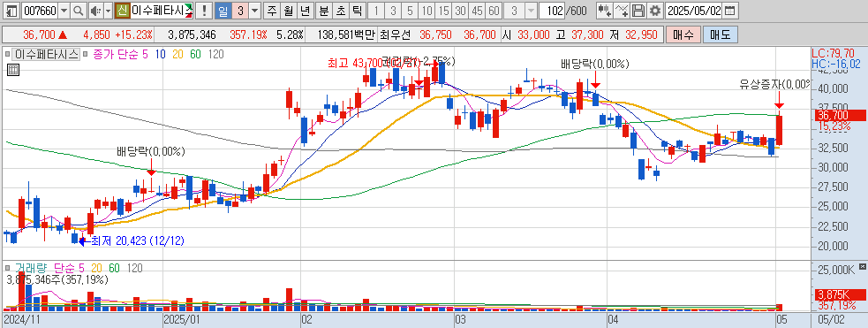868x328 pixels.
Task: Switch to the 틱 tick chart
Action: point(357,11)
